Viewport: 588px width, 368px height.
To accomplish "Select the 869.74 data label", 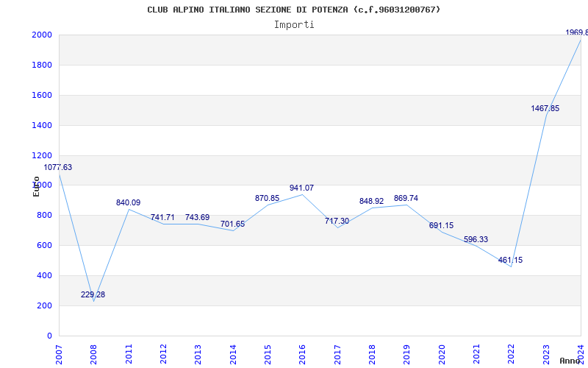I will (x=406, y=198).
